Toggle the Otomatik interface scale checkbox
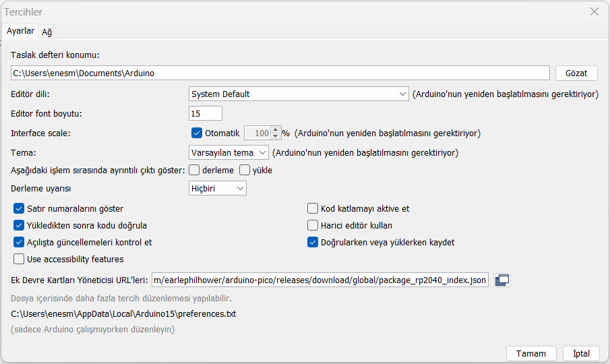 tap(197, 133)
